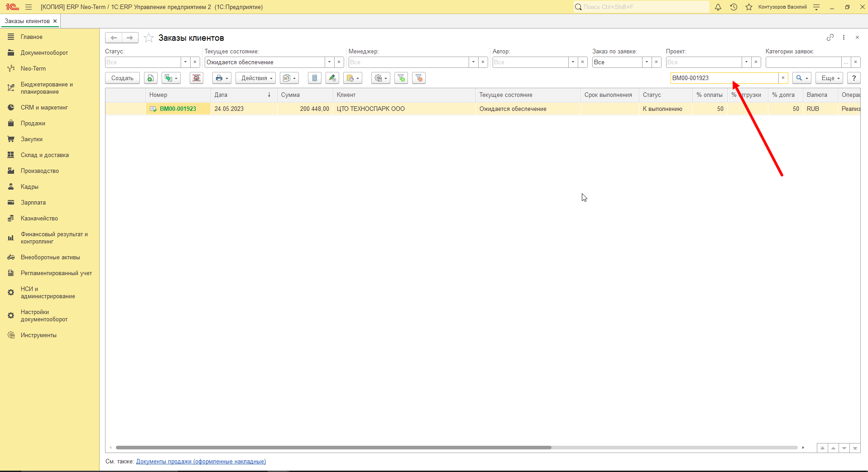Click the global search field Поиск Ctrl+Shift+F
The height and width of the screenshot is (472, 868).
coord(642,7)
